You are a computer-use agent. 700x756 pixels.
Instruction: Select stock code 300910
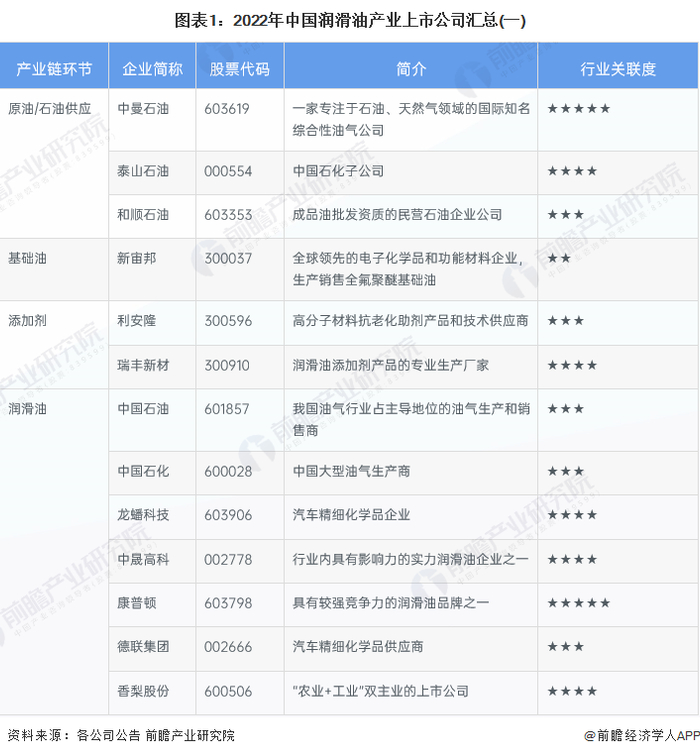(227, 365)
